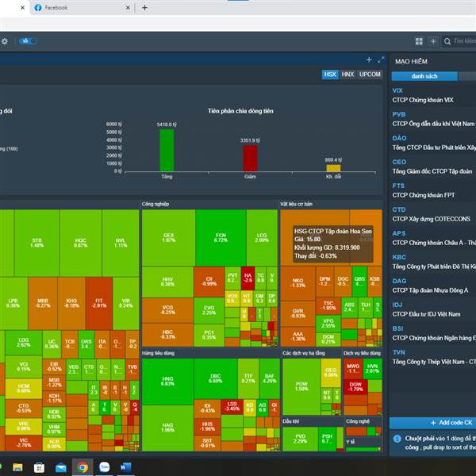Viewport: 476px width, 476px height.
Task: Select the HHV heatmap cell
Action: (x=167, y=282)
